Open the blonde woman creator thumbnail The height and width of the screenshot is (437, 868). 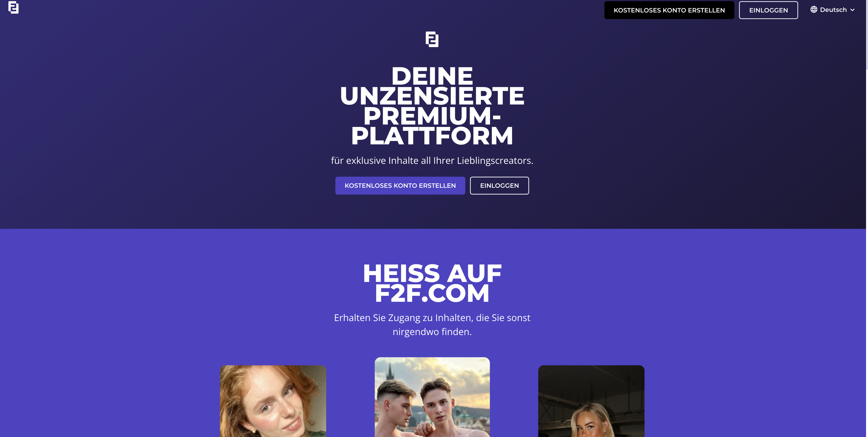coord(591,401)
